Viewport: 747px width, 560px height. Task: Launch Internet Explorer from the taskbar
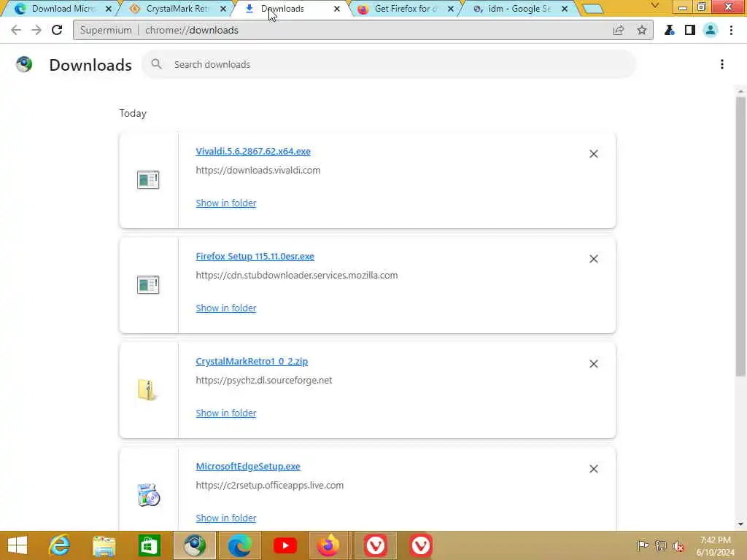point(59,545)
